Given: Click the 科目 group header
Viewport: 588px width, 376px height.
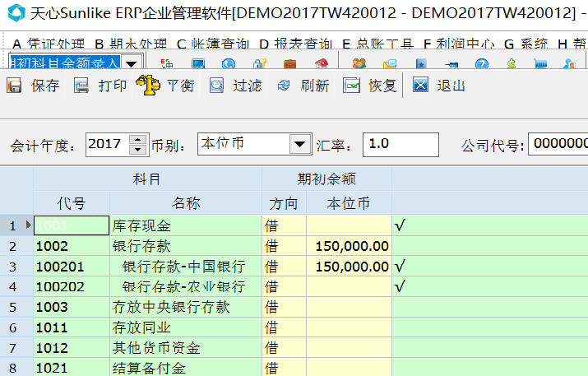Looking at the screenshot, I should click(x=147, y=179).
